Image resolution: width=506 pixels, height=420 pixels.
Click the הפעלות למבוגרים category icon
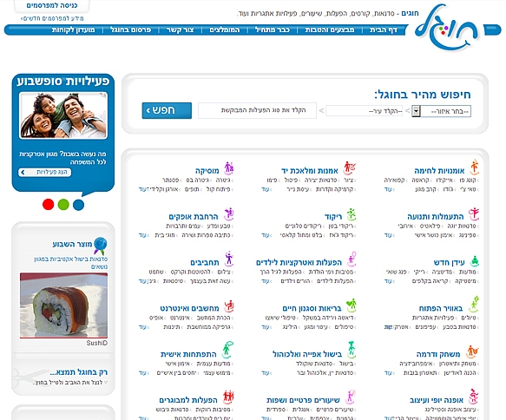[x=228, y=397]
